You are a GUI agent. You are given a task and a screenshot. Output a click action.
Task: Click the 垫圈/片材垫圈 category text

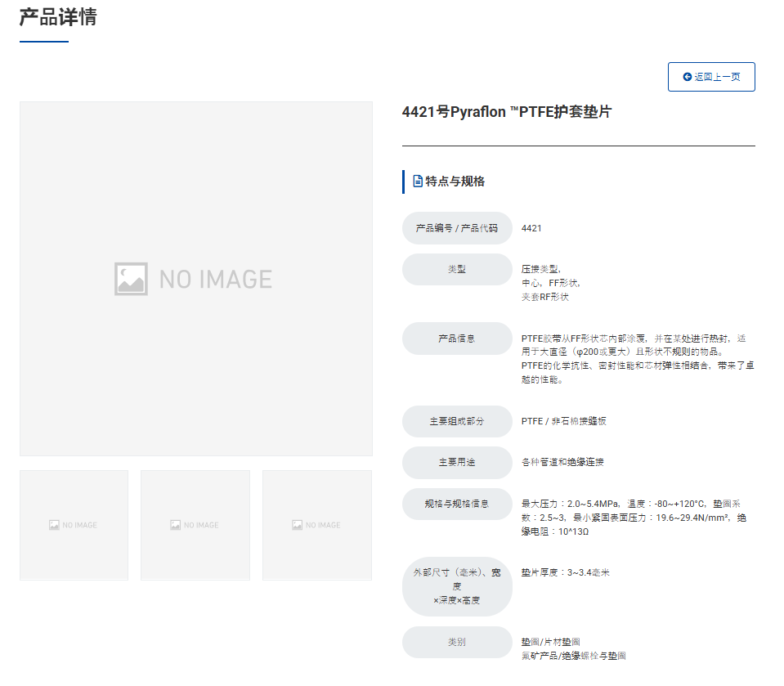pos(550,642)
